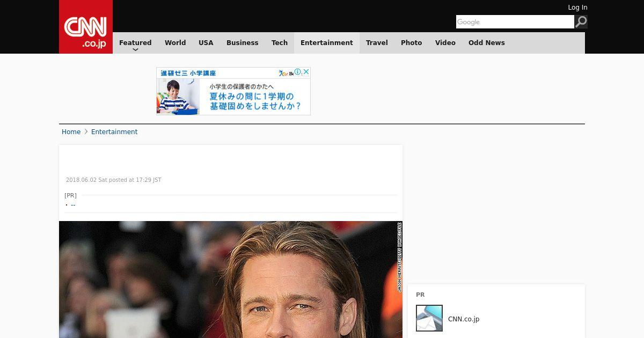
Task: Click the '--' link under [PR]
Action: pyautogui.click(x=73, y=205)
